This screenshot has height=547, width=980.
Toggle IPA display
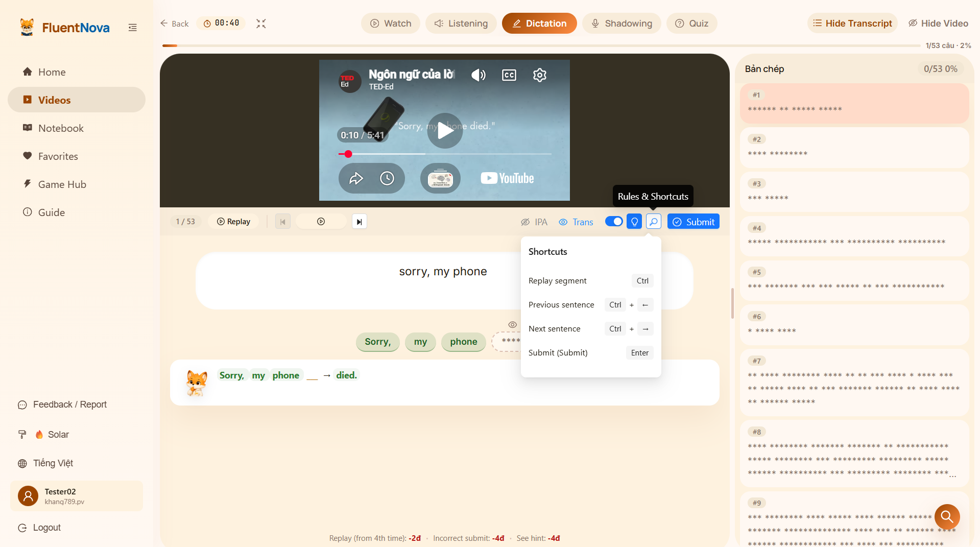[534, 222]
